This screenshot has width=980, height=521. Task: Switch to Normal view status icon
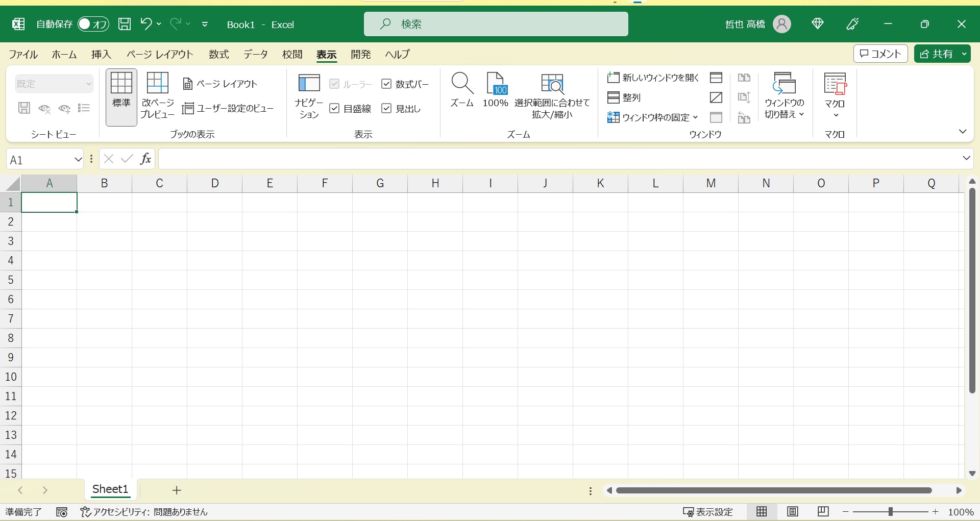[762, 512]
